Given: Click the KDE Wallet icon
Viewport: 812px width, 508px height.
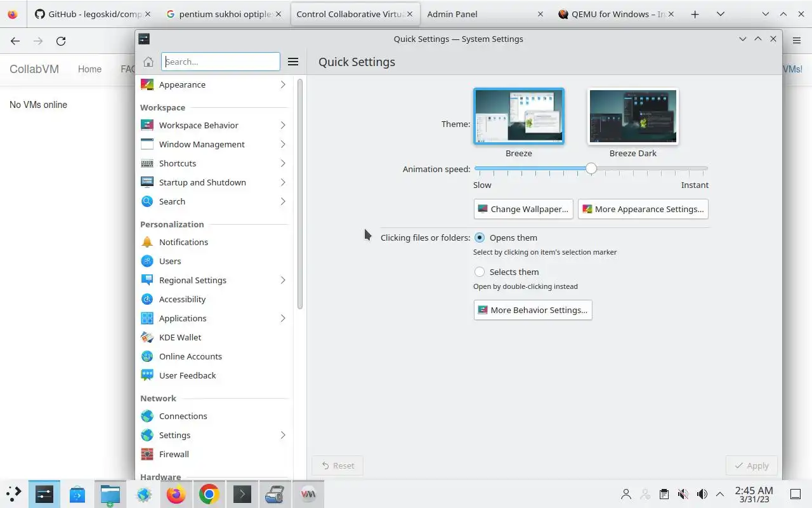Looking at the screenshot, I should pyautogui.click(x=147, y=337).
